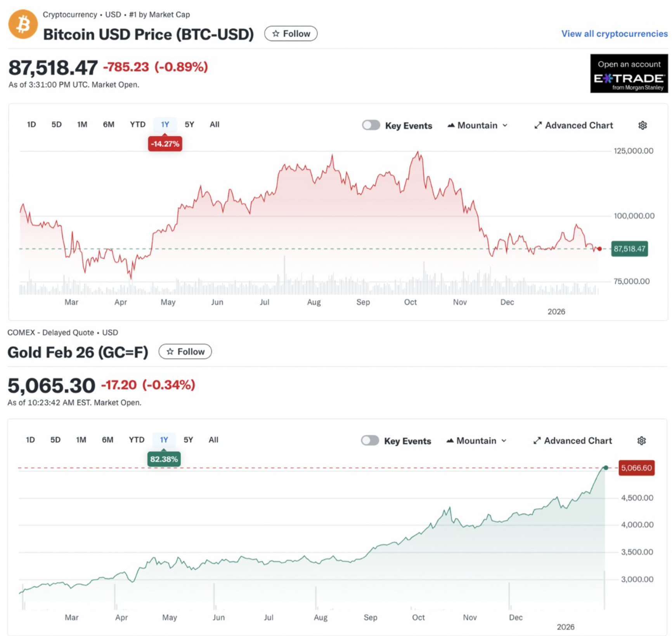Expand Mountain chart type dropdown for Gold

(x=476, y=441)
